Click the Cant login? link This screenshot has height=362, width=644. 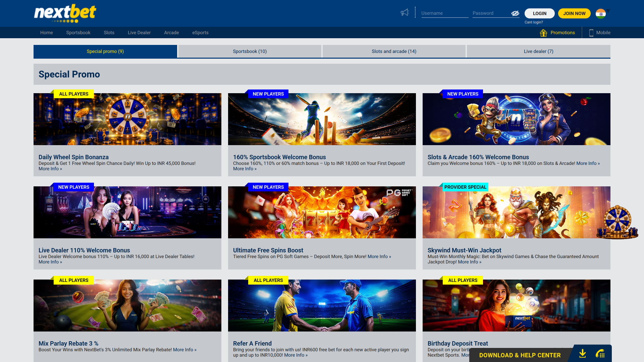(534, 22)
